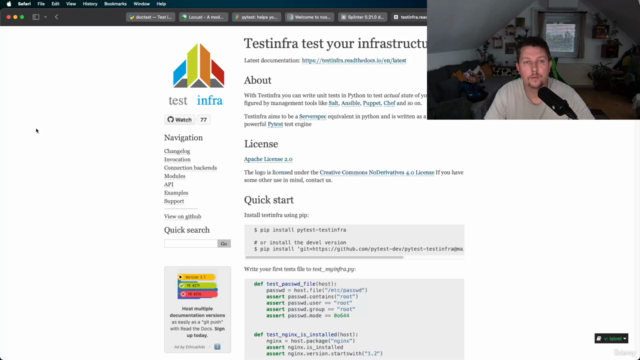
Task: Open the Salt link
Action: (333, 103)
